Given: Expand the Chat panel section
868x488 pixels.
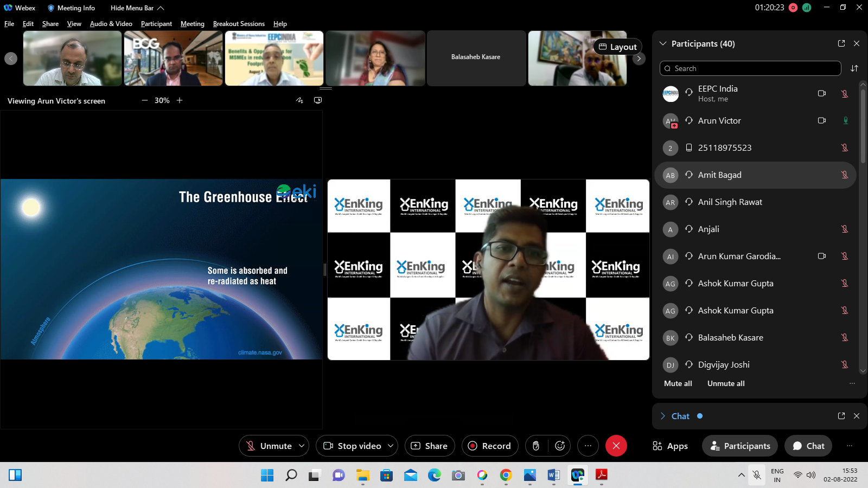Looking at the screenshot, I should point(662,416).
